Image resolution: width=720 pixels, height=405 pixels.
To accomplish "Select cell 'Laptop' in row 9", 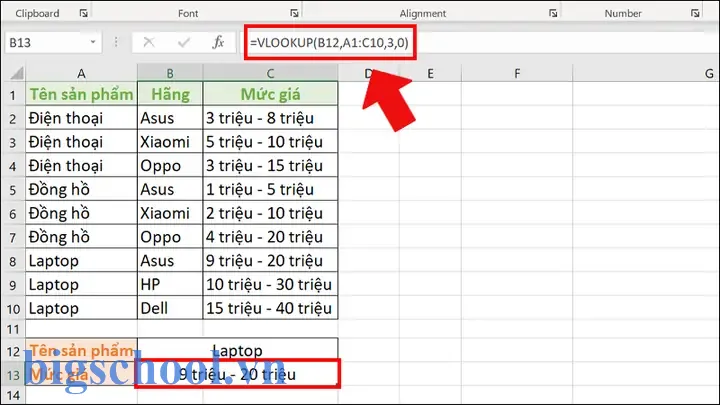I will point(81,285).
